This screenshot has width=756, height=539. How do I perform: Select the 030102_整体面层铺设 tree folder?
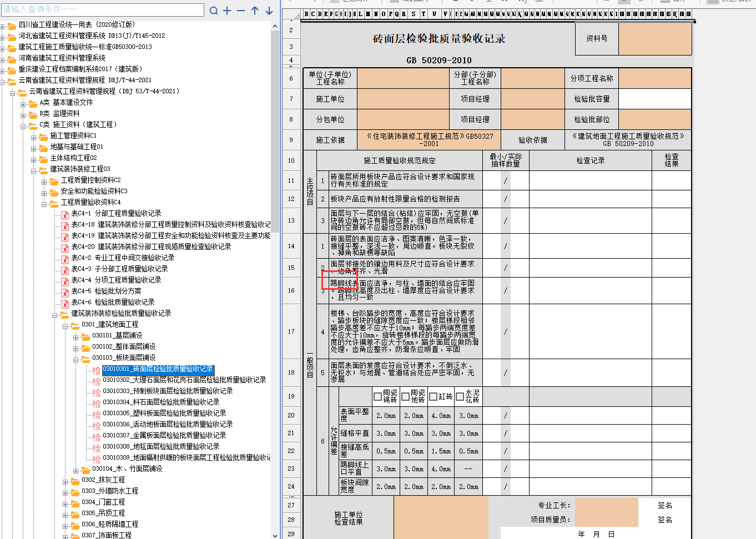(124, 346)
